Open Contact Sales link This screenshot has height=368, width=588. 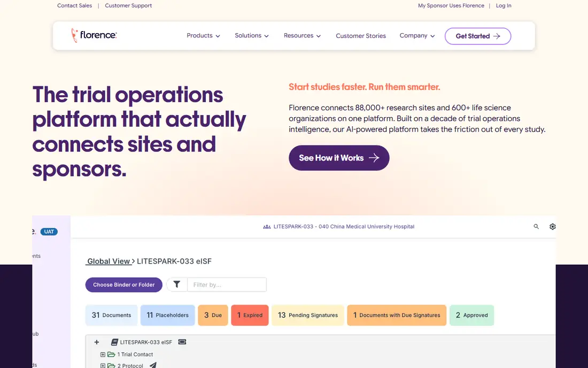(75, 6)
